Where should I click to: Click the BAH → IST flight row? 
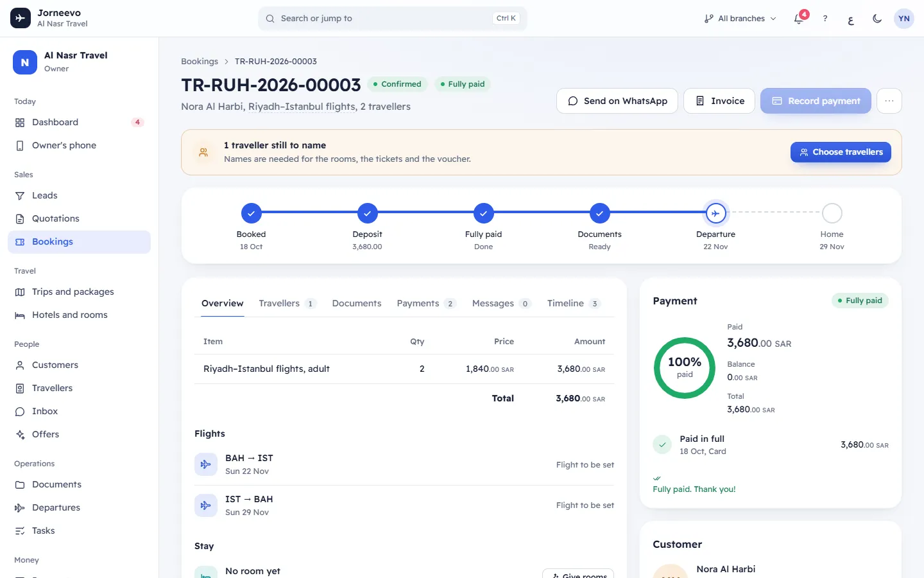(404, 464)
